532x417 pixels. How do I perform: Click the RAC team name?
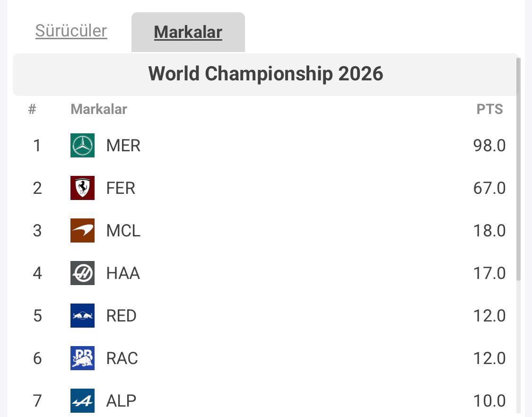tap(122, 358)
